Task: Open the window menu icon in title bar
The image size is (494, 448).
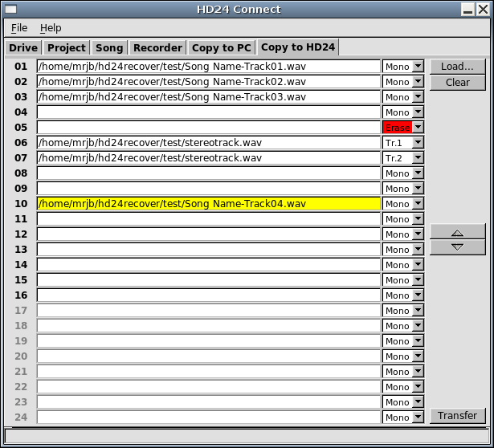Action: 10,9
